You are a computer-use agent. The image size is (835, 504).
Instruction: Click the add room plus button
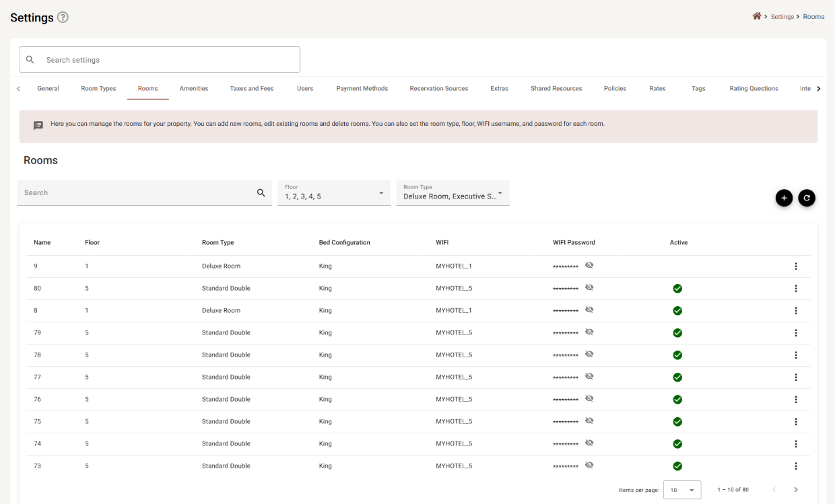[x=784, y=198]
